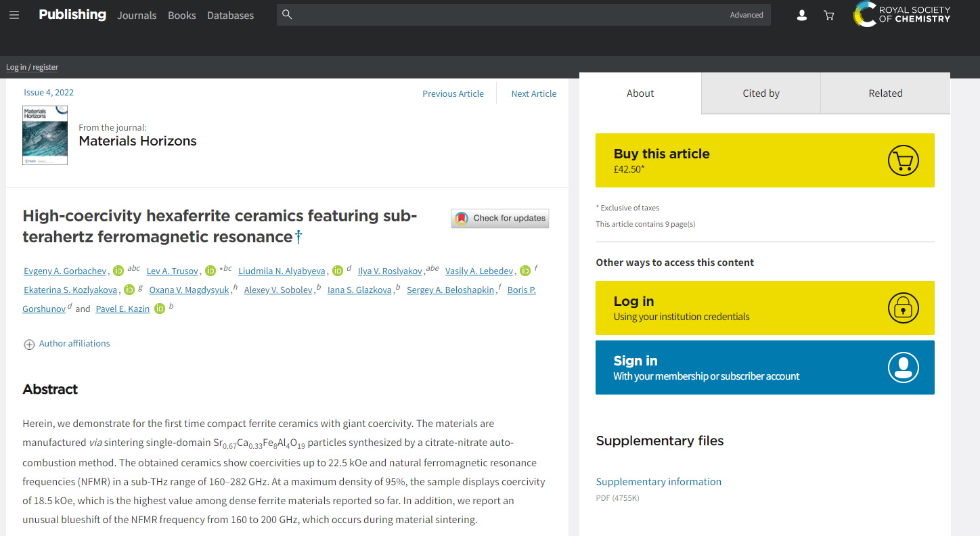Open the Databases menu

coord(230,15)
